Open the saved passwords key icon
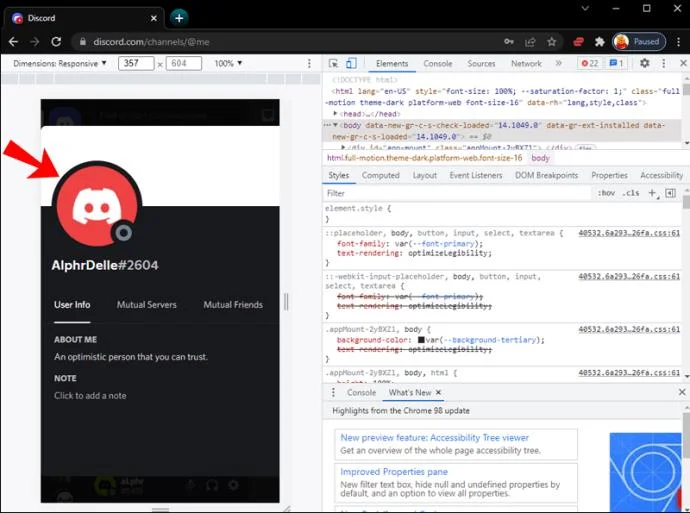The width and height of the screenshot is (690, 513). (x=509, y=42)
